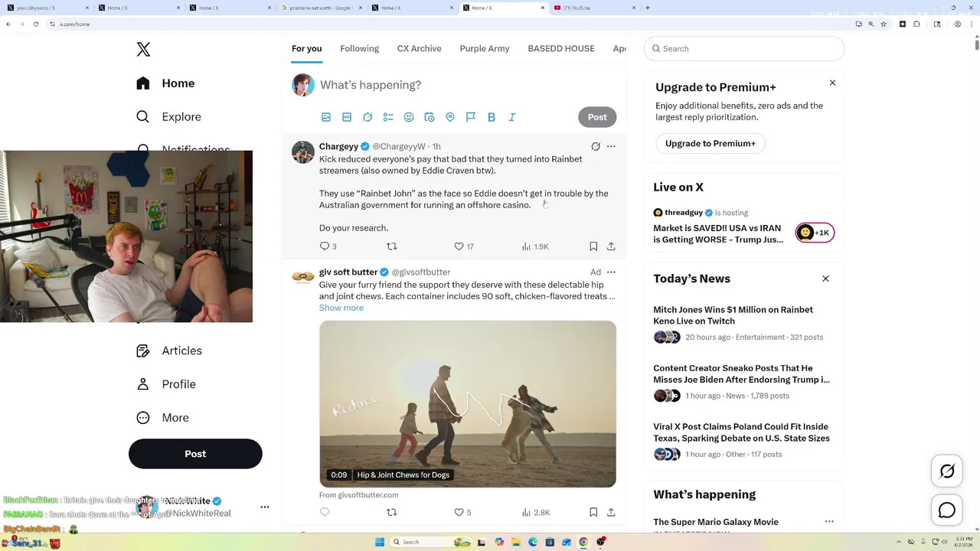Open the BASEDD HOUSE tab

click(561, 48)
